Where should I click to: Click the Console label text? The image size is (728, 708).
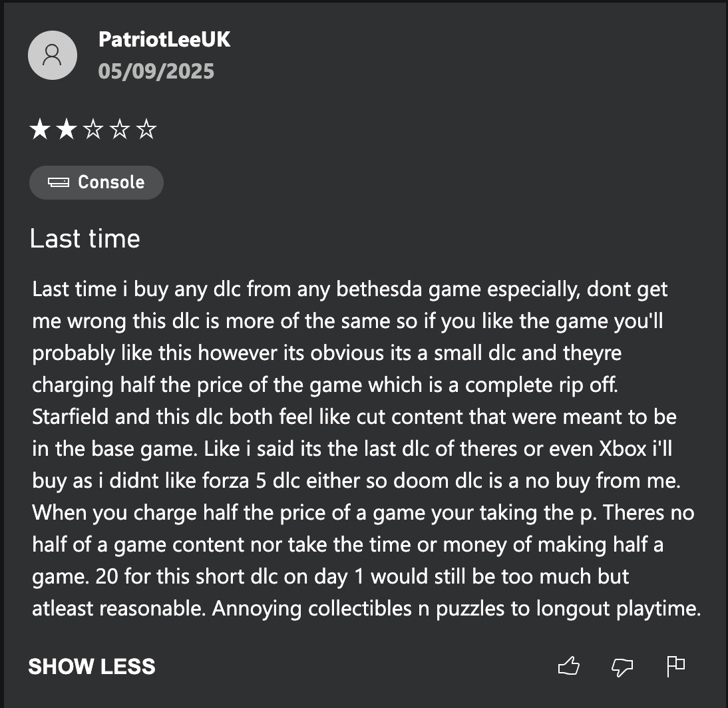(x=111, y=182)
